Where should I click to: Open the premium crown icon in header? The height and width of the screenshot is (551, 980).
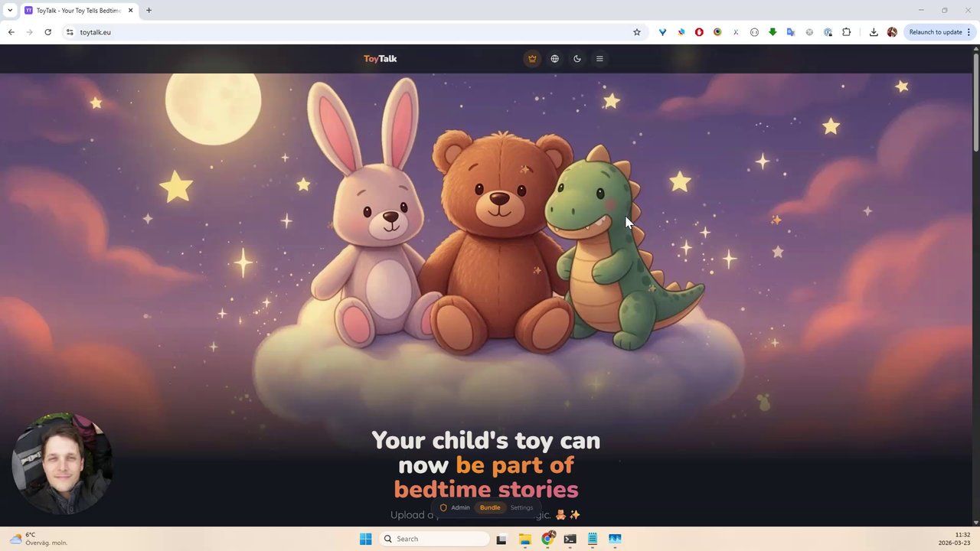pos(532,59)
